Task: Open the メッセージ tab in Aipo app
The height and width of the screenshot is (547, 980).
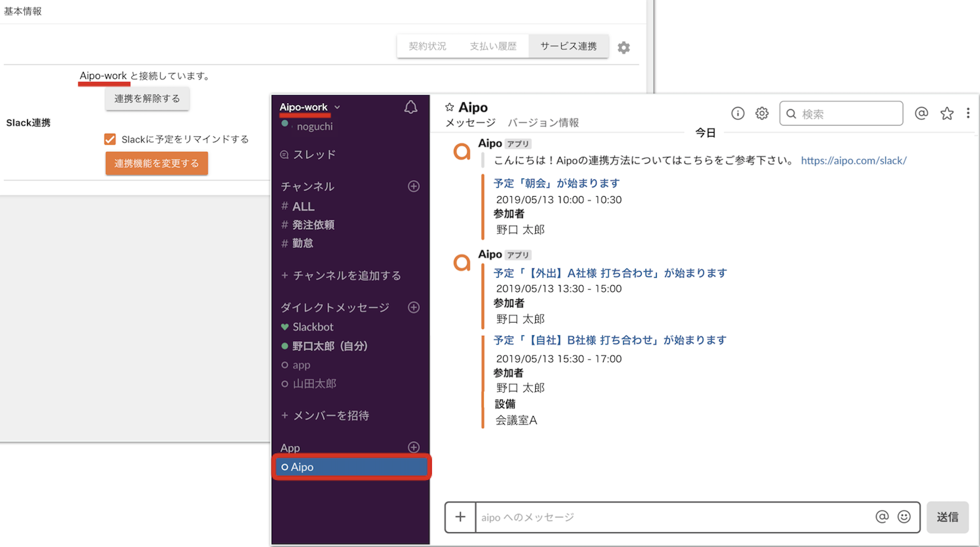Action: [x=471, y=123]
